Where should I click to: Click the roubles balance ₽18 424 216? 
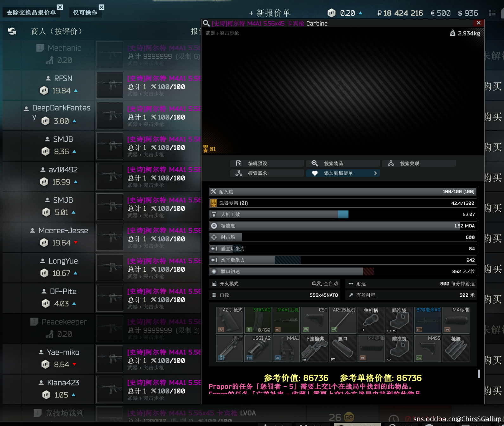[400, 13]
